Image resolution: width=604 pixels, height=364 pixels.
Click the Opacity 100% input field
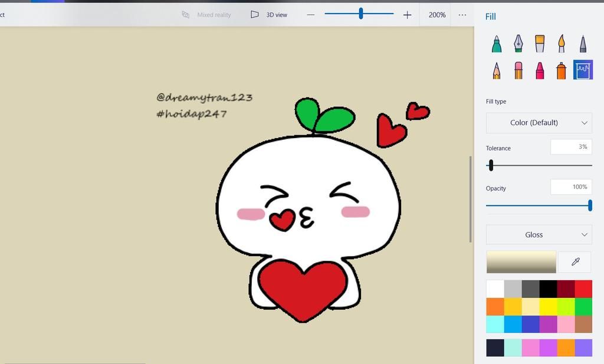571,187
